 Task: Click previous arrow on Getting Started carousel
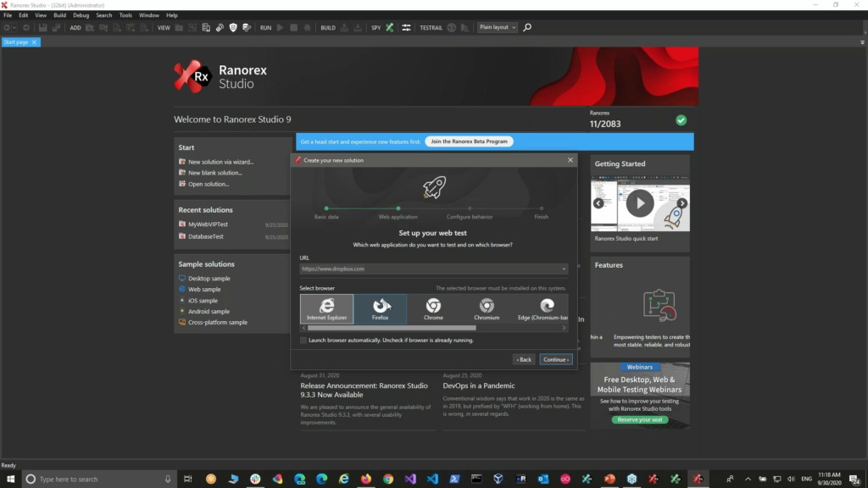(x=598, y=203)
